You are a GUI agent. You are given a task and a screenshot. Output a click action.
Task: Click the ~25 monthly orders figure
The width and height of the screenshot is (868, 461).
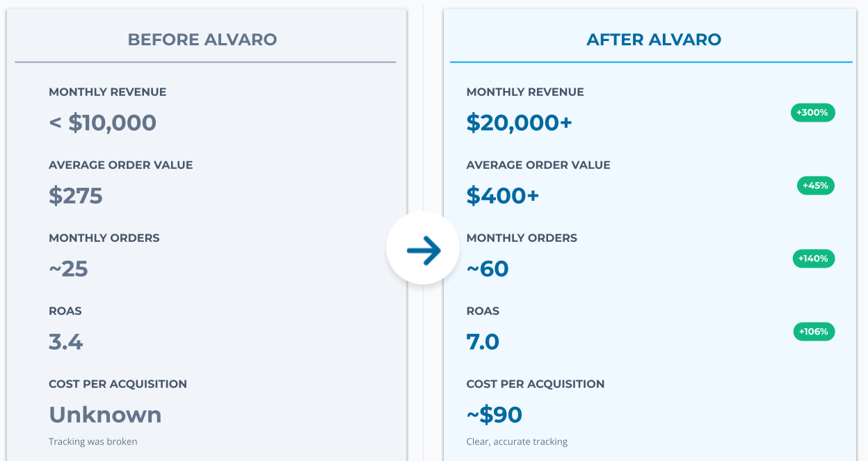click(x=68, y=269)
